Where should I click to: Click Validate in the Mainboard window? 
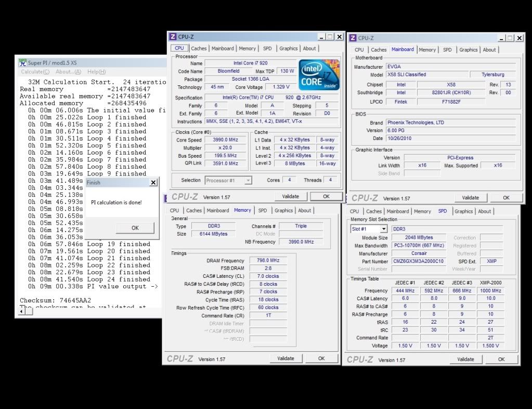[x=471, y=198]
